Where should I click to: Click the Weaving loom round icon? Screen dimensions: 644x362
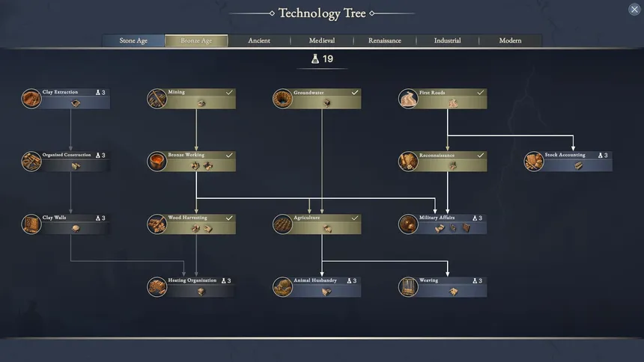(x=409, y=287)
